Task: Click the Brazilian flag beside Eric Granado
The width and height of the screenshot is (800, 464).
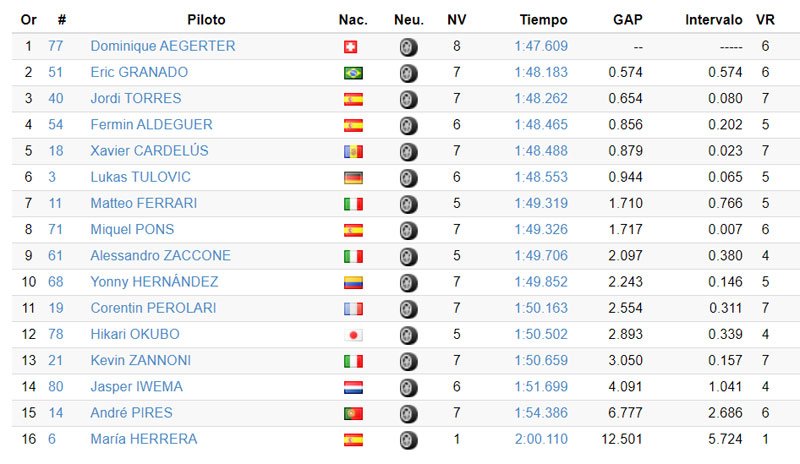Action: [353, 73]
